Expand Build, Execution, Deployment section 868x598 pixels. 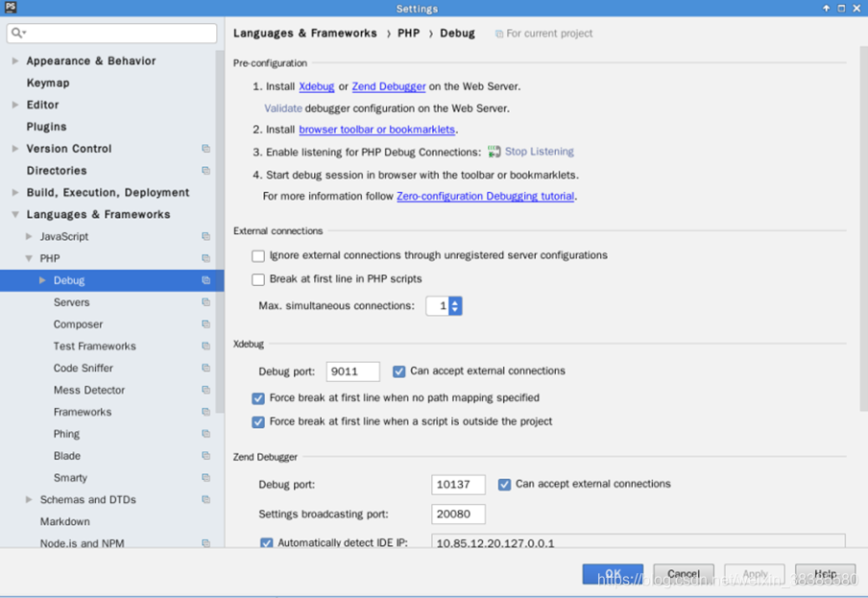[x=15, y=192]
